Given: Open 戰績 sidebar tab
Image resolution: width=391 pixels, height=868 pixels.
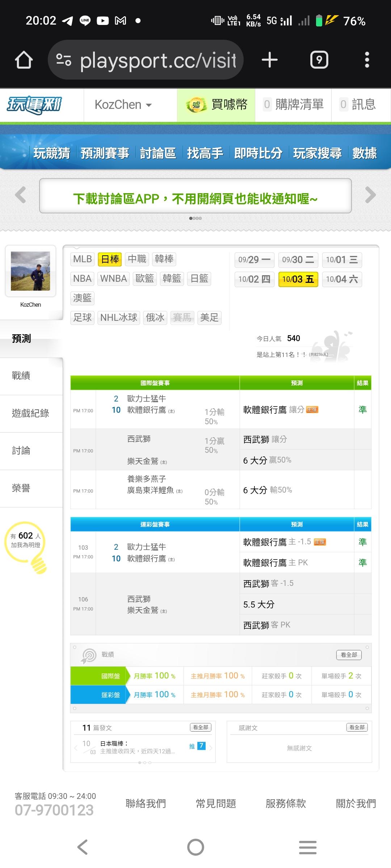Looking at the screenshot, I should (x=31, y=376).
